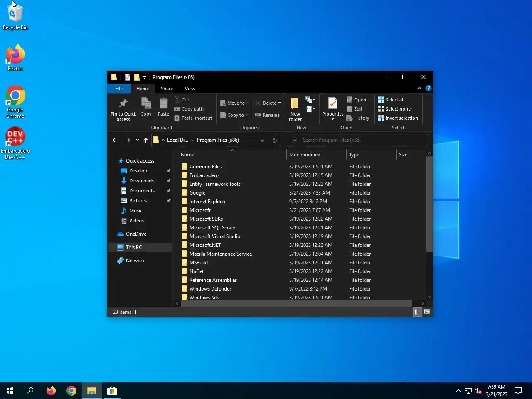Open Downloads in the navigation pane

coord(141,181)
